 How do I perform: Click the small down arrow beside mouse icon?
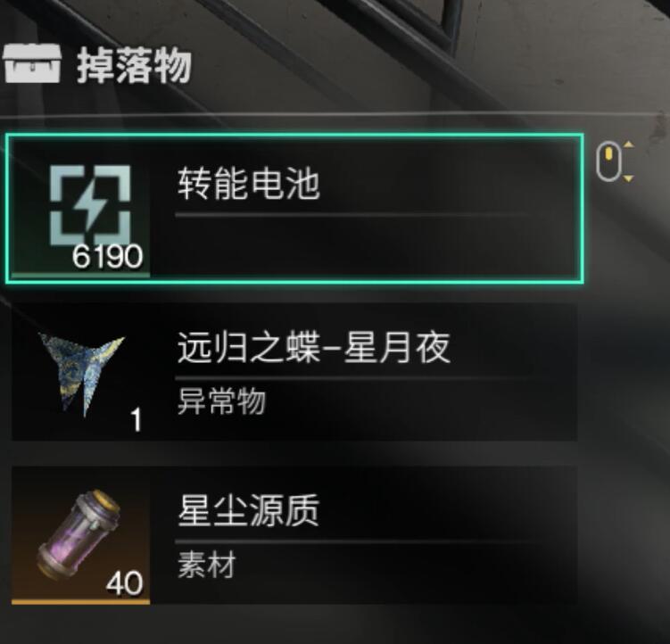point(629,178)
